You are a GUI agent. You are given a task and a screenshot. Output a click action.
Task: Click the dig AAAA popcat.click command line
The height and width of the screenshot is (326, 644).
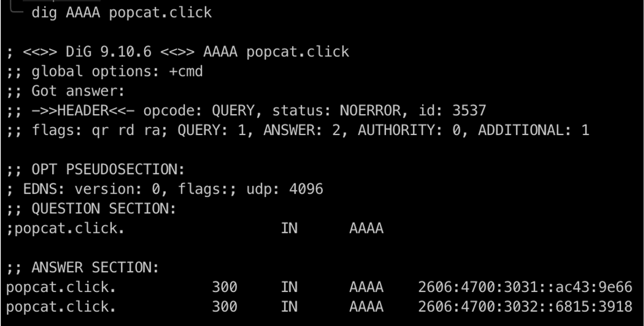pyautogui.click(x=121, y=13)
